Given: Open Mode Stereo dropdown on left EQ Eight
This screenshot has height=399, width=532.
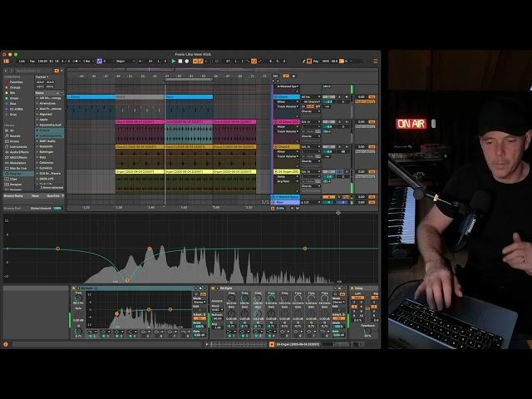Looking at the screenshot, I should (x=199, y=302).
